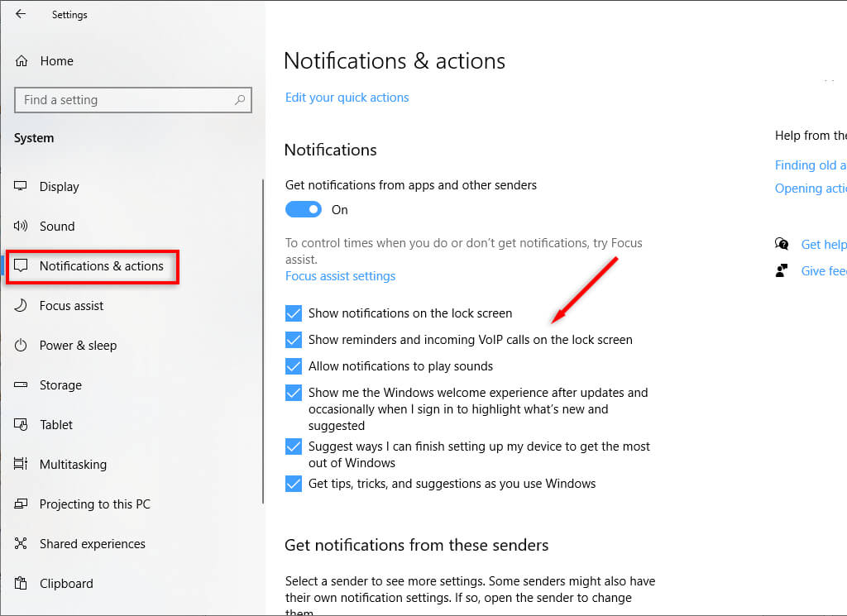
Task: Uncheck Get tips, tricks, and suggestions
Action: coord(294,483)
